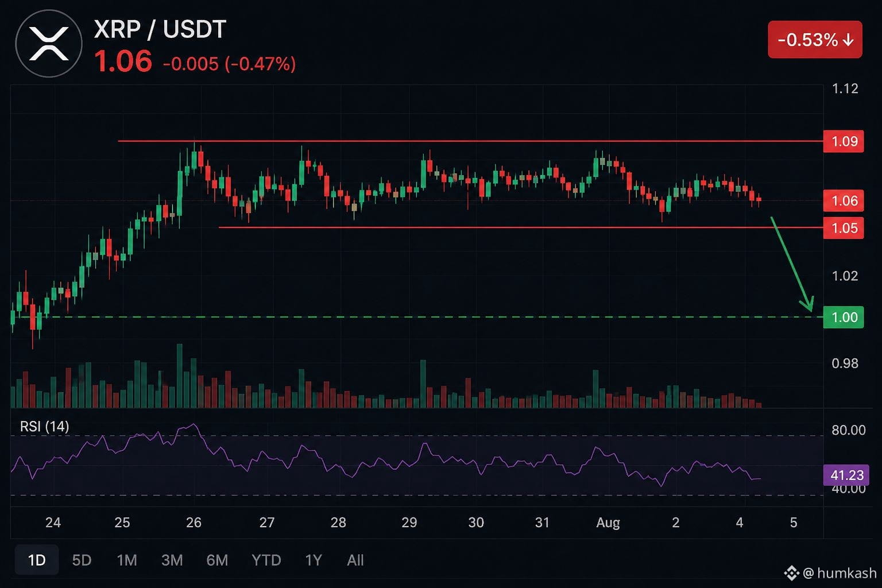Screen dimensions: 882x588
Task: Click date label 25 on time axis
Action: point(122,523)
